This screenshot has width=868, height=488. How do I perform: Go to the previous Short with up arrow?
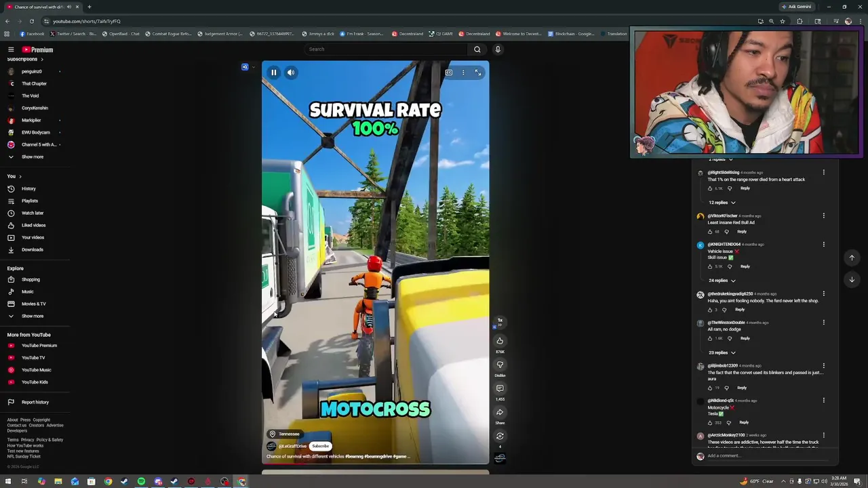(852, 258)
